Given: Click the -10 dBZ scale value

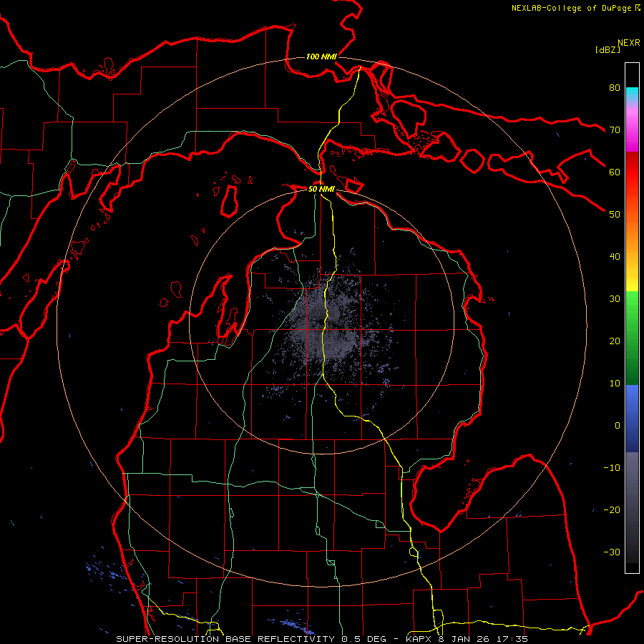Looking at the screenshot, I should (x=612, y=468).
